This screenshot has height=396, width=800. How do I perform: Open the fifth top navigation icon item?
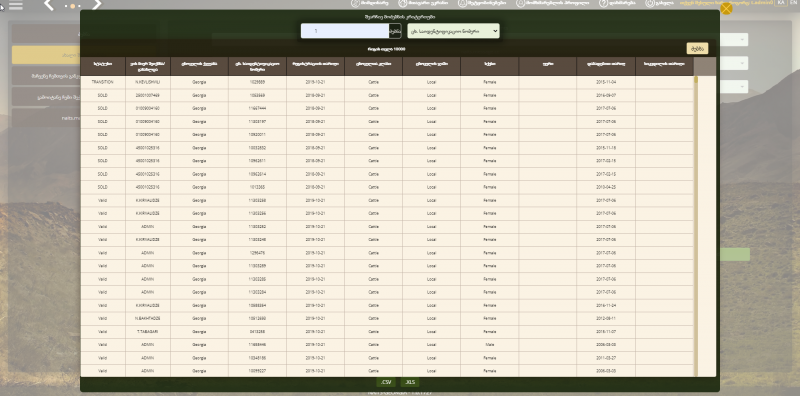pos(617,3)
